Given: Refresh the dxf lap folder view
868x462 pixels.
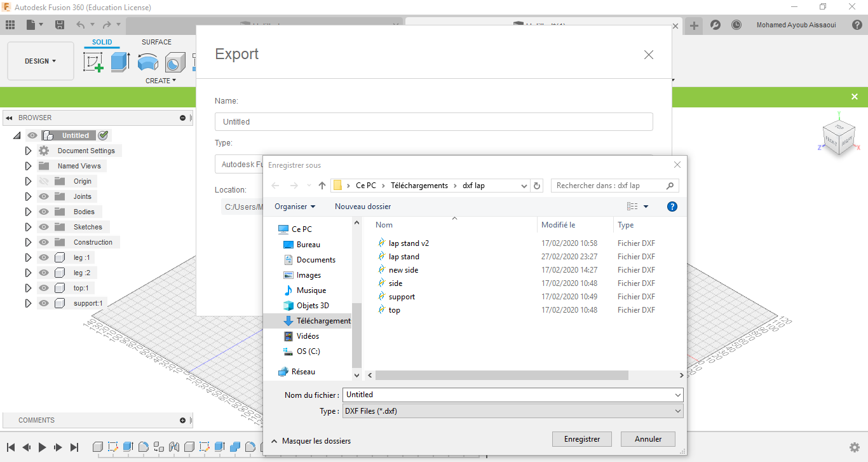Looking at the screenshot, I should [537, 186].
